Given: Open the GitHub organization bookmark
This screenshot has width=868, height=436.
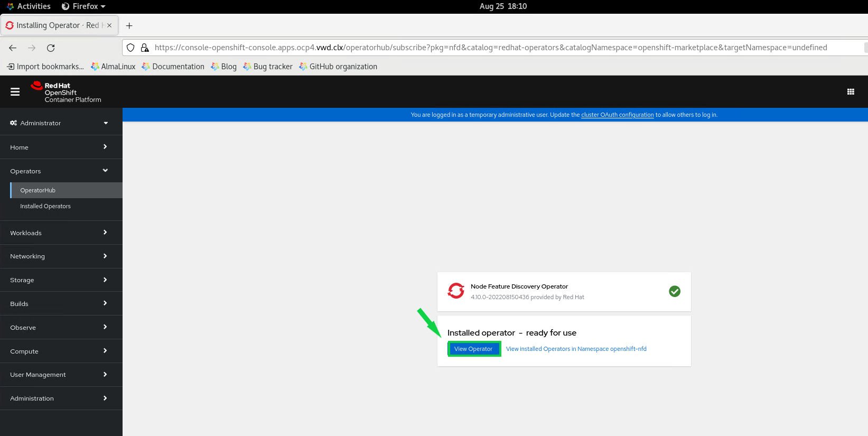Looking at the screenshot, I should pos(338,67).
